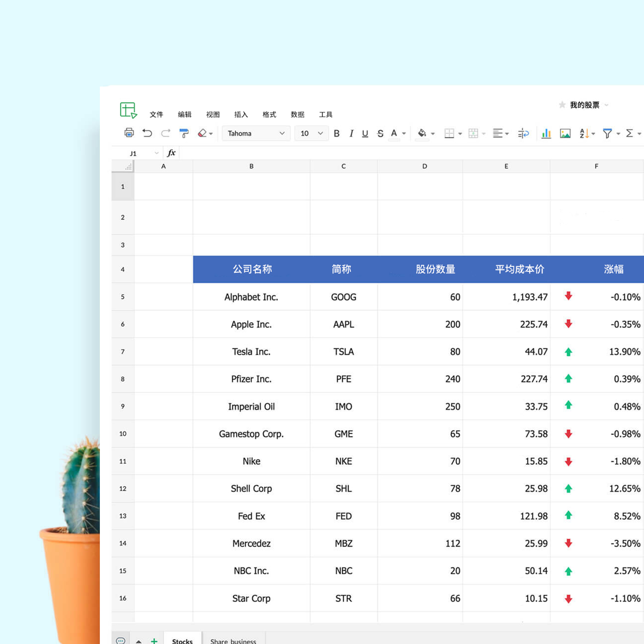The image size is (644, 644).
Task: Click the text color A button
Action: click(394, 133)
